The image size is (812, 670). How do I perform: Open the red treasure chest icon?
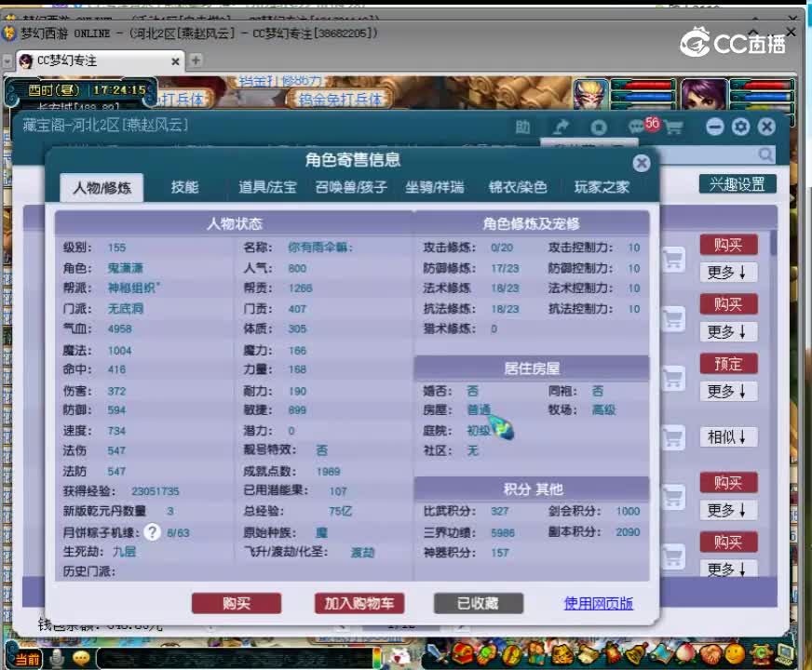coord(461,654)
